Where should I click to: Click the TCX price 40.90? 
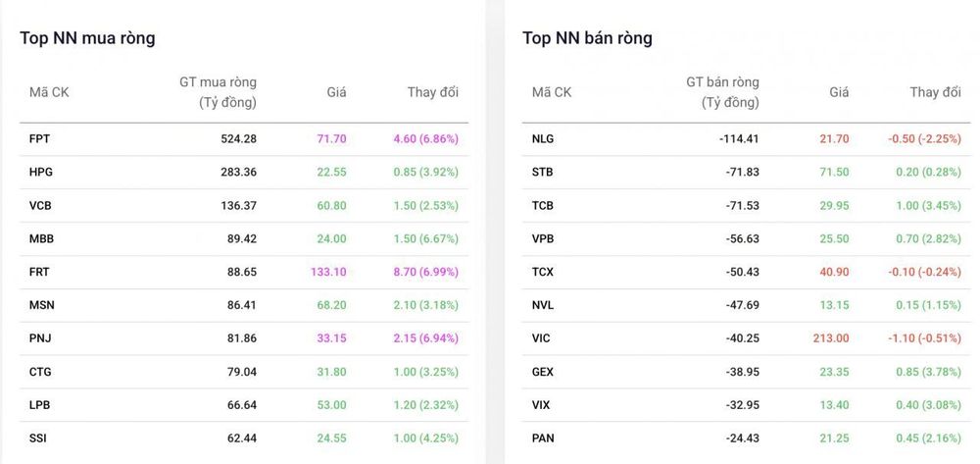coord(834,272)
